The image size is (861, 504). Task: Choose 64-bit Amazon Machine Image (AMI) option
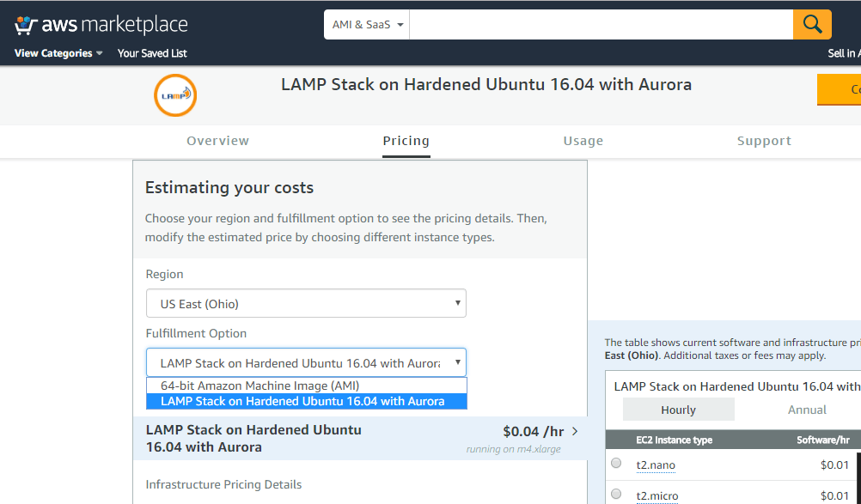click(260, 386)
